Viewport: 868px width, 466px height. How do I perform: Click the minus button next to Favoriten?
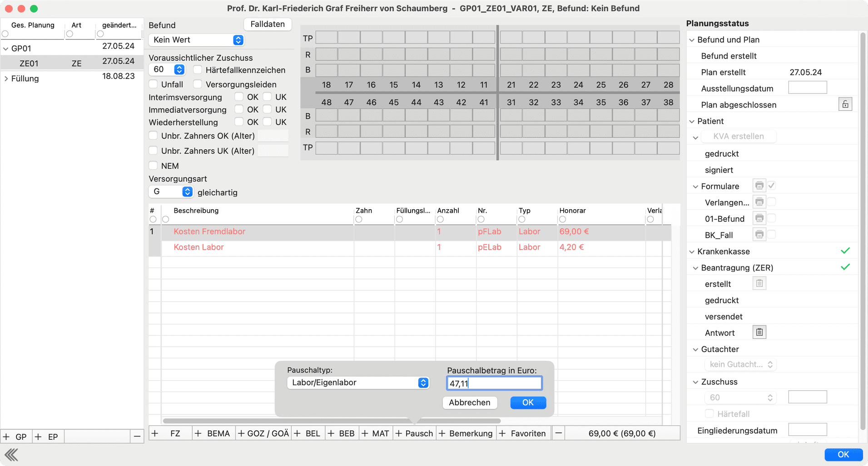coord(558,433)
